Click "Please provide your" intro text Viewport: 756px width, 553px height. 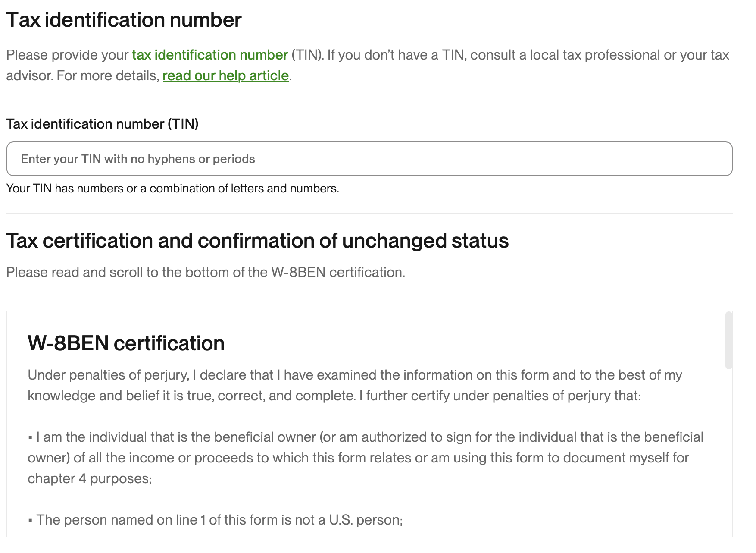tap(68, 55)
